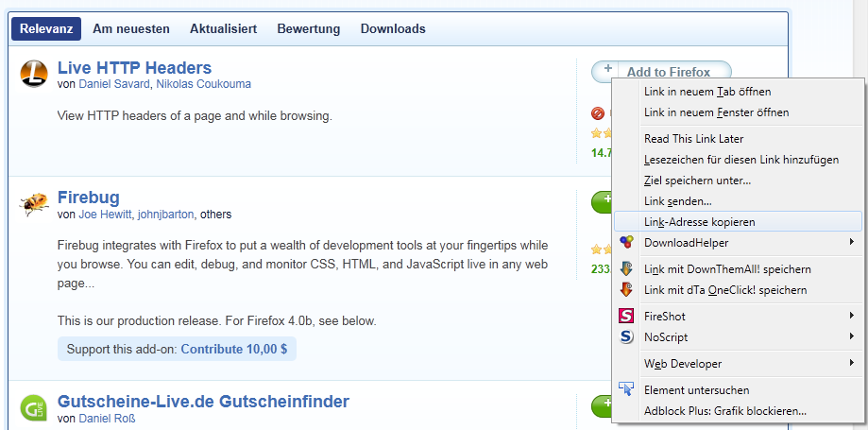Click the Gutscheine-Live.de add-on icon
Screen dimensions: 868x430
[34, 408]
